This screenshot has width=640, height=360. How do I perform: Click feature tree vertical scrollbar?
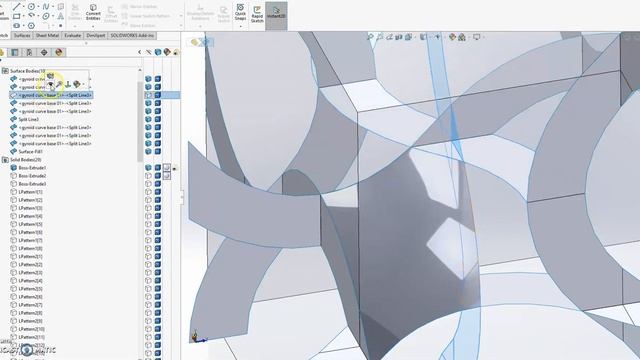[x=140, y=122]
